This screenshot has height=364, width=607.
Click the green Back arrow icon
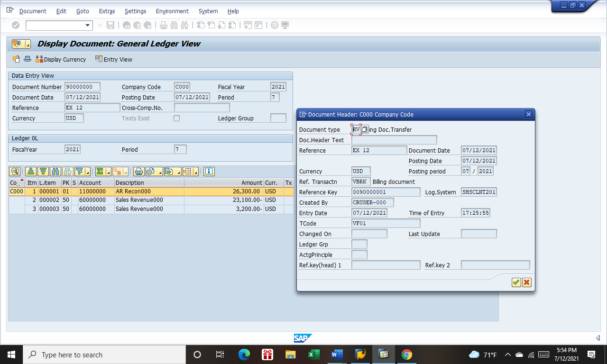coord(127,25)
